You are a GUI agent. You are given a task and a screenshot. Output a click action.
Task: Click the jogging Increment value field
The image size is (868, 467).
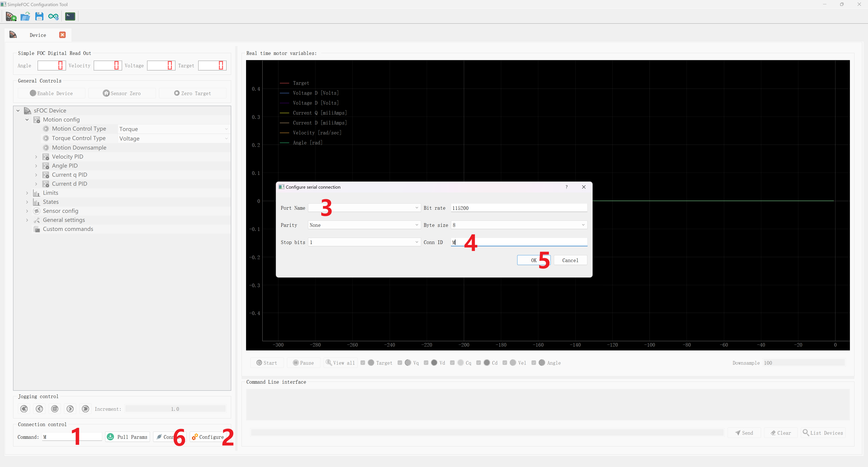[x=175, y=409]
